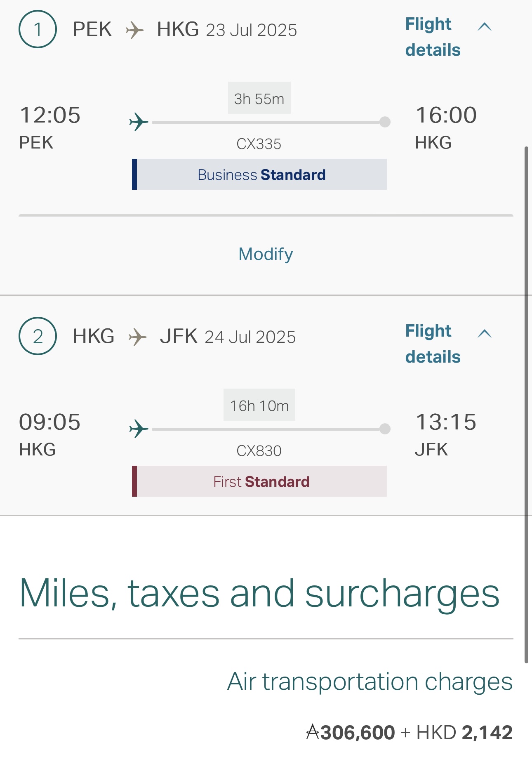
Task: Toggle Flight details link for second flight
Action: coord(432,344)
